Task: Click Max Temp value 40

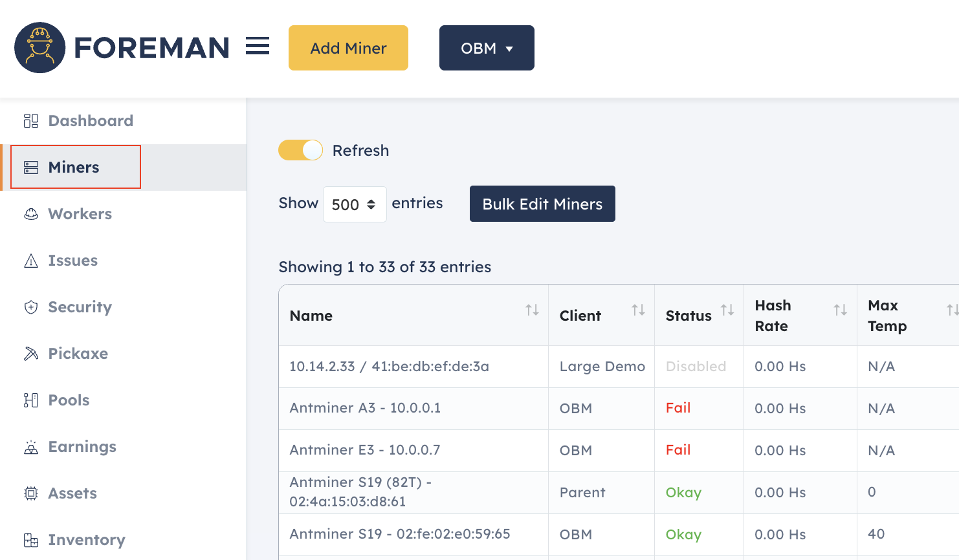Action: tap(876, 534)
